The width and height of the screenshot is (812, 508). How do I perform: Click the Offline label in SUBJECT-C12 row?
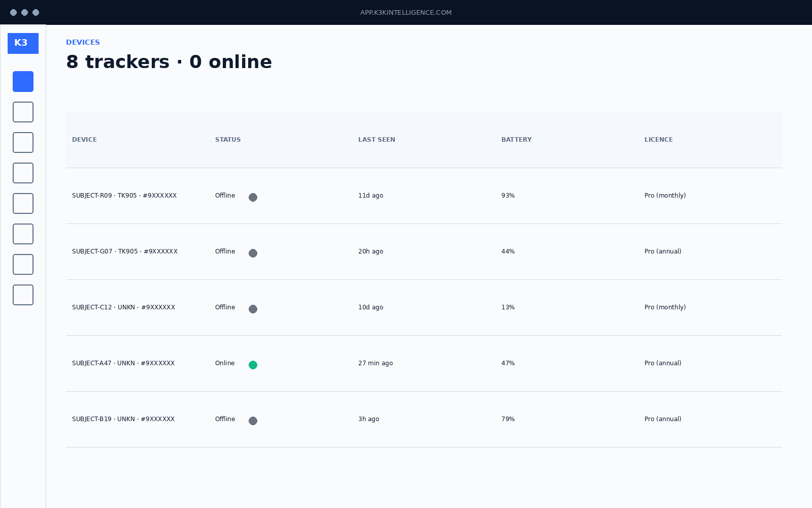coord(225,307)
